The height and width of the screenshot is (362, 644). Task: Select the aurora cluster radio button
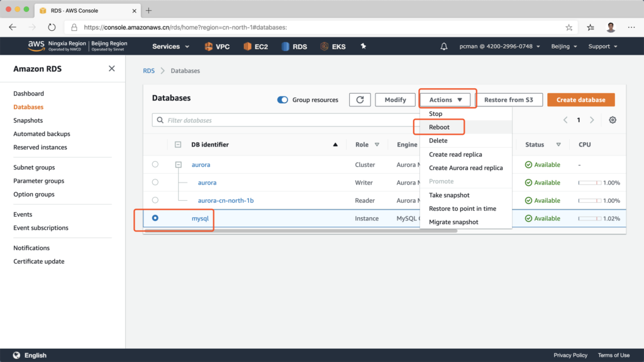[x=155, y=164]
